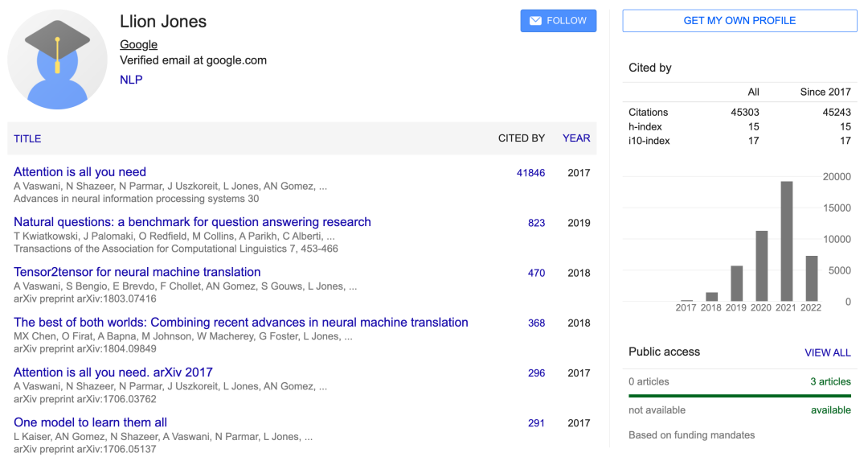Click View All under Public access
Image resolution: width=868 pixels, height=461 pixels.
[827, 352]
